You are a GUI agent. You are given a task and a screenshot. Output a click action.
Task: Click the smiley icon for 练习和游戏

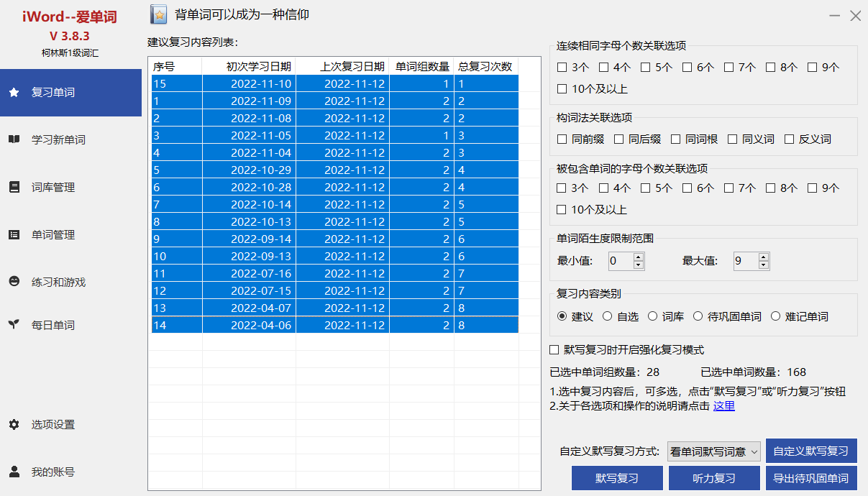[14, 282]
